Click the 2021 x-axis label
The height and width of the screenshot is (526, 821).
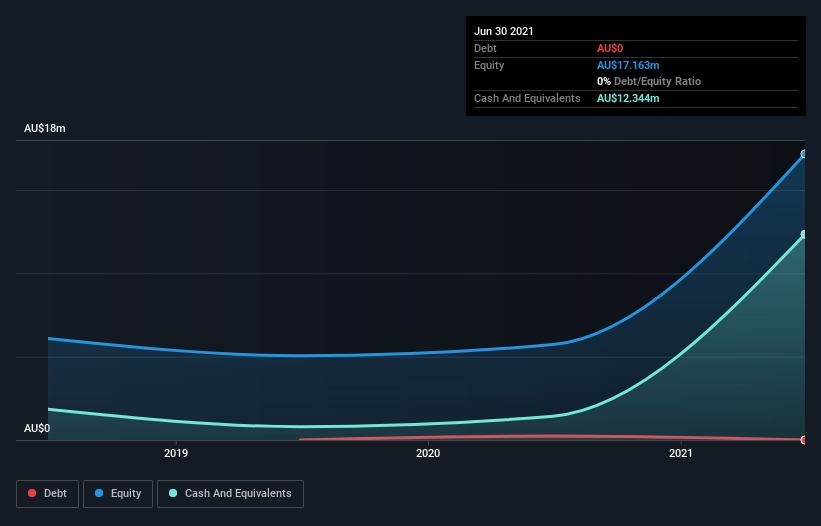(x=681, y=453)
